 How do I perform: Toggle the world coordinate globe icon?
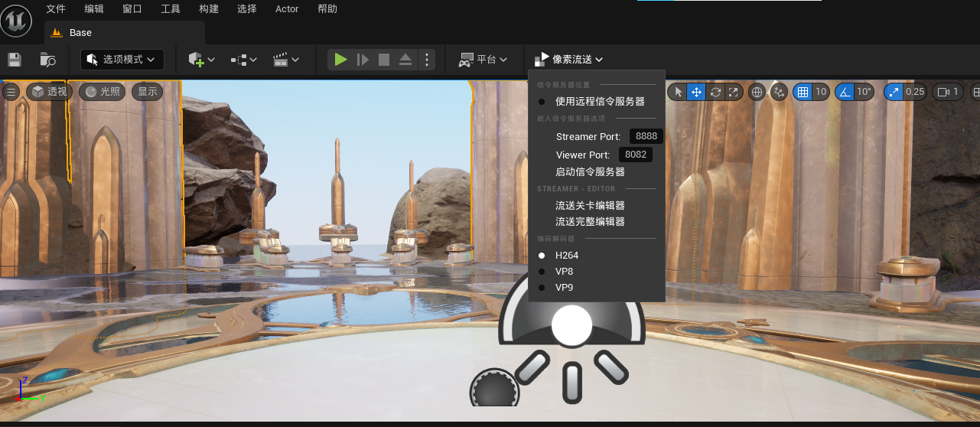[x=757, y=92]
